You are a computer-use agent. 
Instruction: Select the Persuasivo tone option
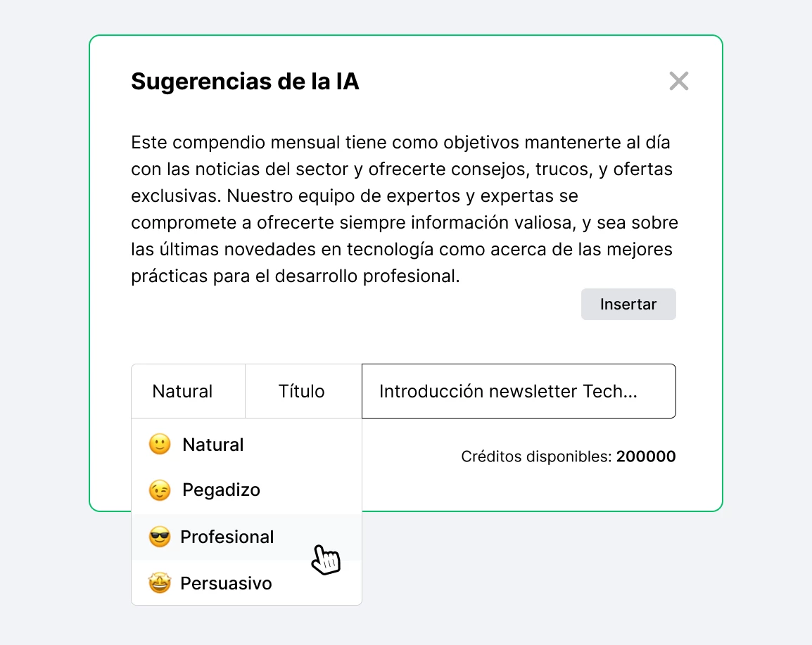[x=226, y=583]
